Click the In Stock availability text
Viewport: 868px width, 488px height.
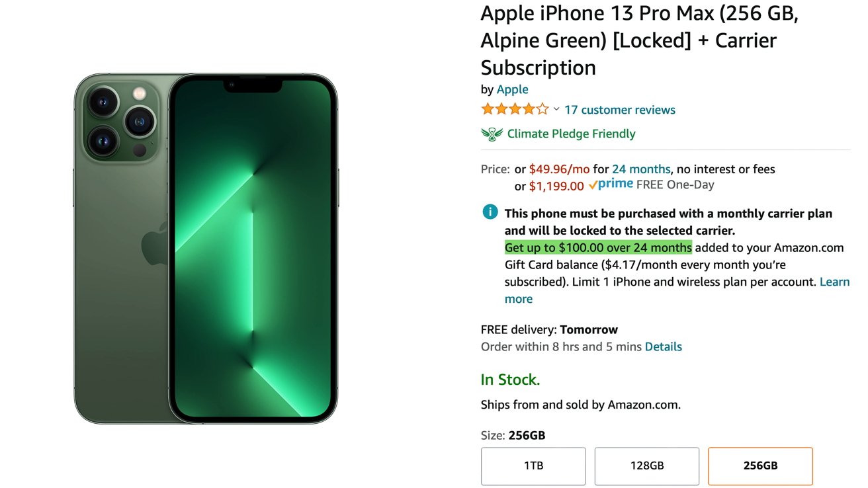[x=510, y=380]
